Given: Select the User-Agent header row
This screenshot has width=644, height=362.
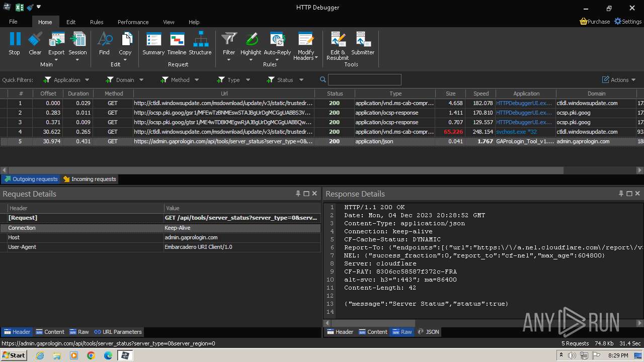Looking at the screenshot, I should 160,247.
